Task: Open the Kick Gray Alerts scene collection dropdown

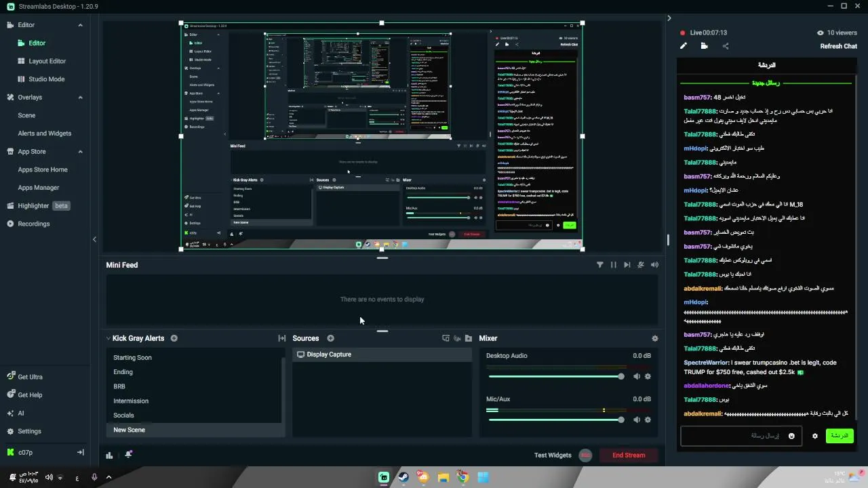Action: click(x=108, y=338)
